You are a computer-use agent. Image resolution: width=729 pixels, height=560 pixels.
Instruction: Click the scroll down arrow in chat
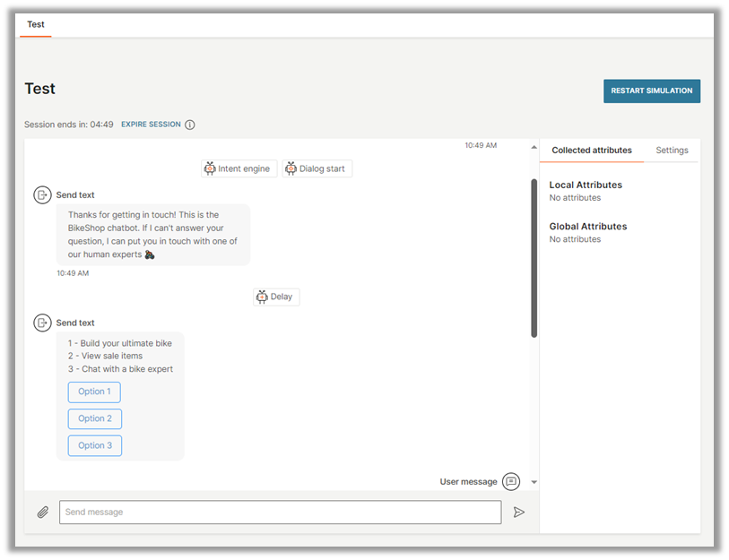click(x=534, y=482)
